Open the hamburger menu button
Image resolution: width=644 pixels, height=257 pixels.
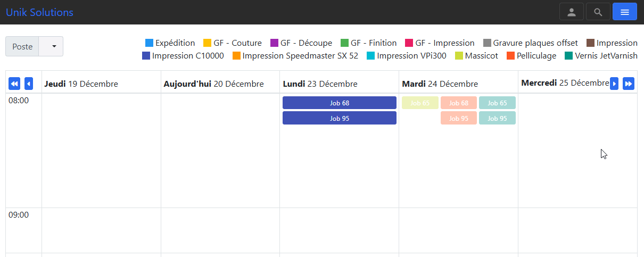(x=625, y=12)
